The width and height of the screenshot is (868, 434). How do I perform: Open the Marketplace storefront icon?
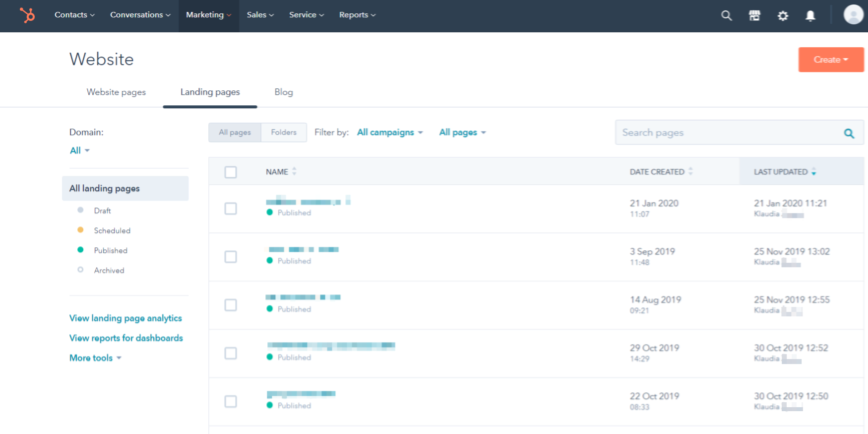(x=754, y=15)
